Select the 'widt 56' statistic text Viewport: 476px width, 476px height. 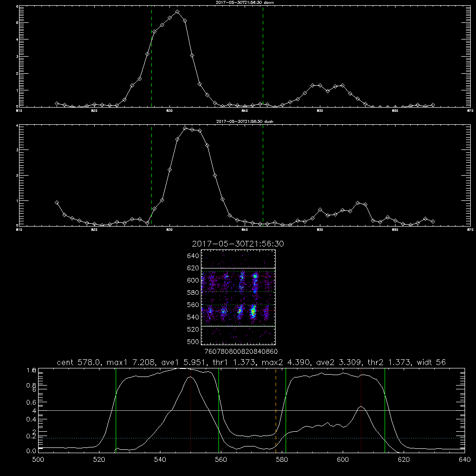click(x=431, y=362)
